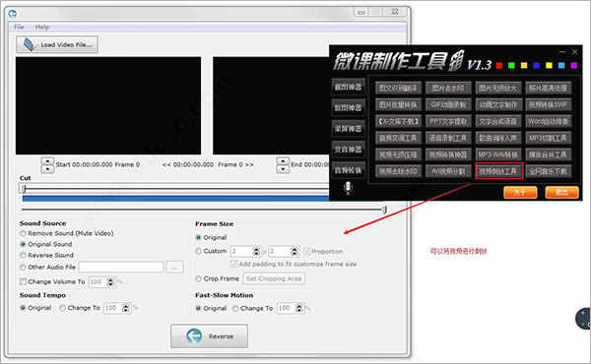Viewport: 591px width, 364px height.
Task: Launch the X-文库下载 tool
Action: 398,121
